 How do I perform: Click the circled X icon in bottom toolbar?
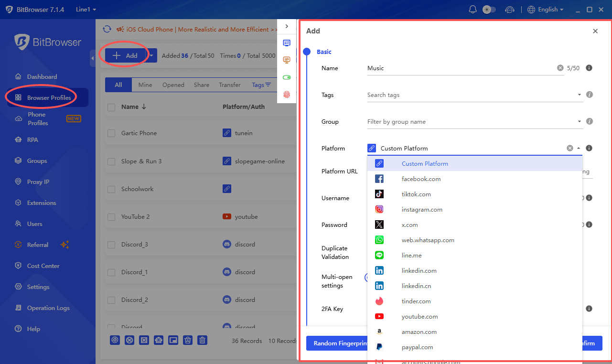[129, 340]
